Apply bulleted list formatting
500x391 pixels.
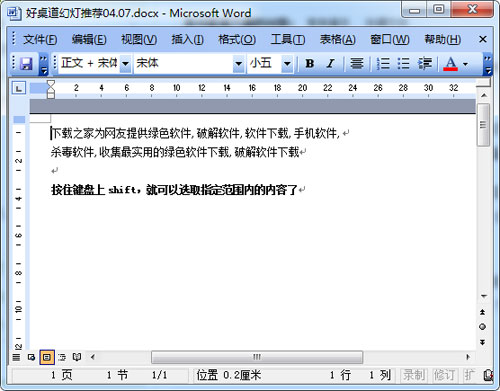point(403,63)
